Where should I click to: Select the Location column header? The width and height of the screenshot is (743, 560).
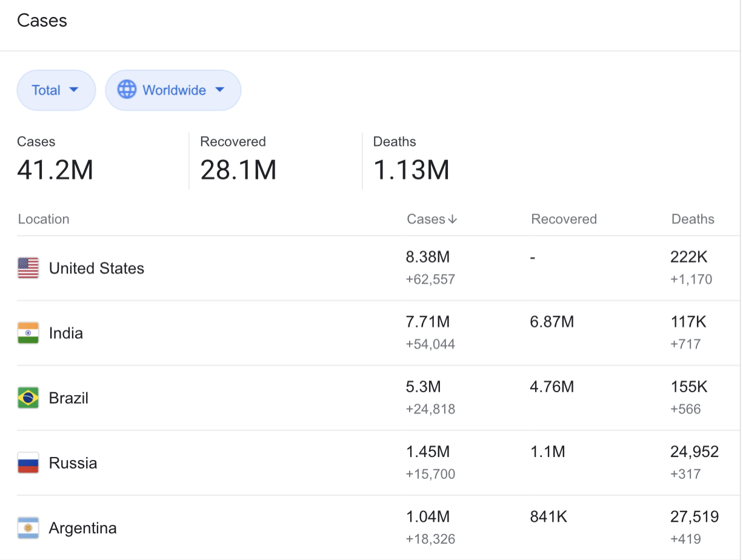coord(44,219)
